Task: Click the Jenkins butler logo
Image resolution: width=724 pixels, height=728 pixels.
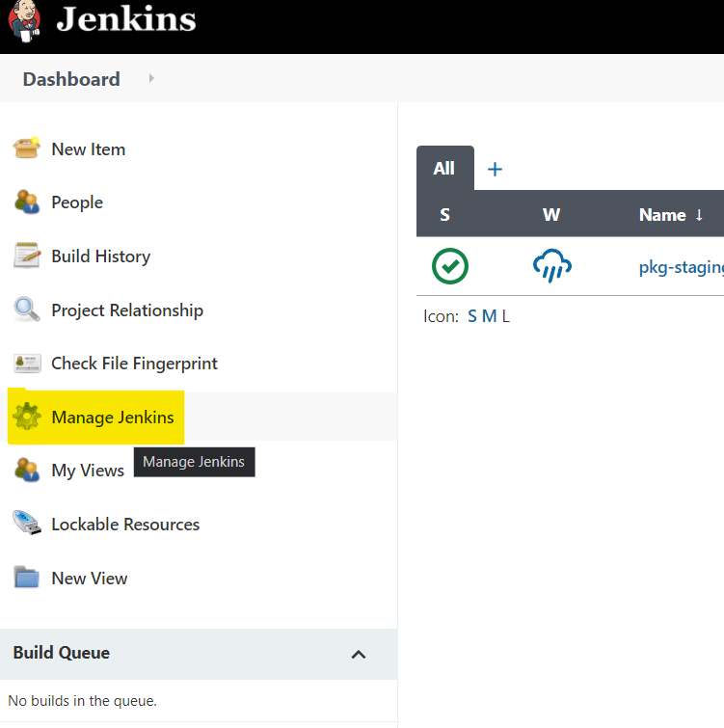Action: coord(24,21)
